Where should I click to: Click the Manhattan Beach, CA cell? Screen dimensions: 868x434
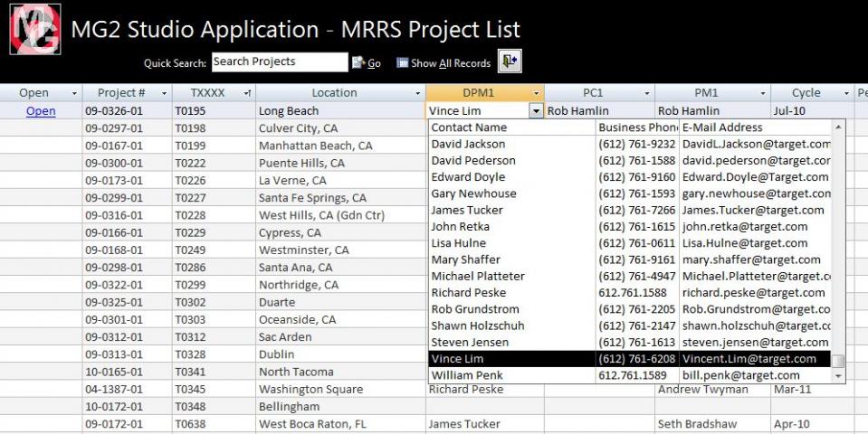[341, 146]
